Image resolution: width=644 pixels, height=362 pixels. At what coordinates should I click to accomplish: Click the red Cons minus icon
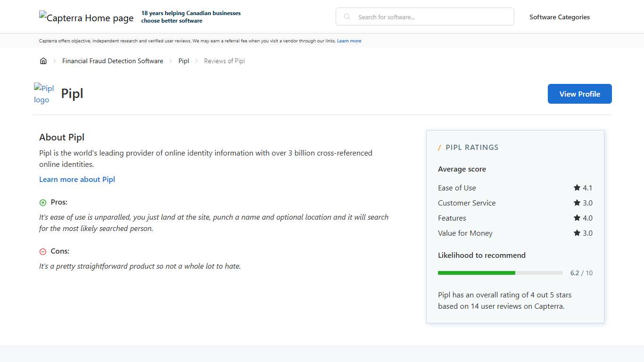(x=42, y=251)
